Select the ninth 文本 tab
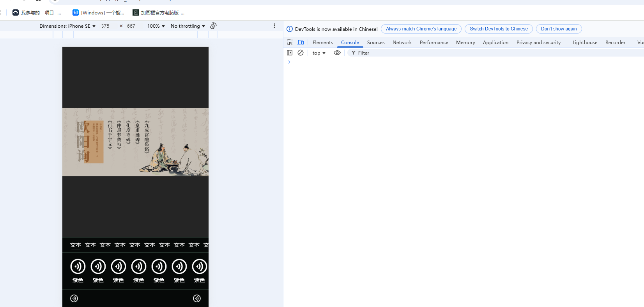The image size is (644, 307). click(x=194, y=245)
